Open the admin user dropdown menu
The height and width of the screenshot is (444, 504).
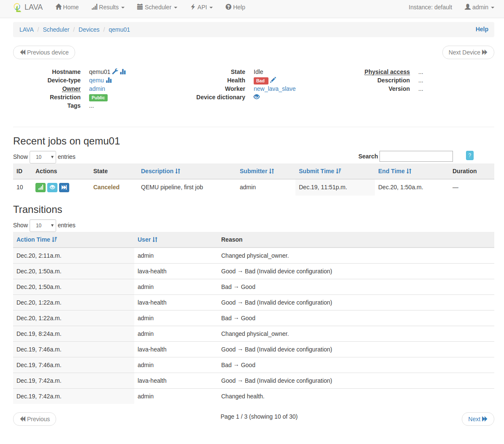pos(479,7)
